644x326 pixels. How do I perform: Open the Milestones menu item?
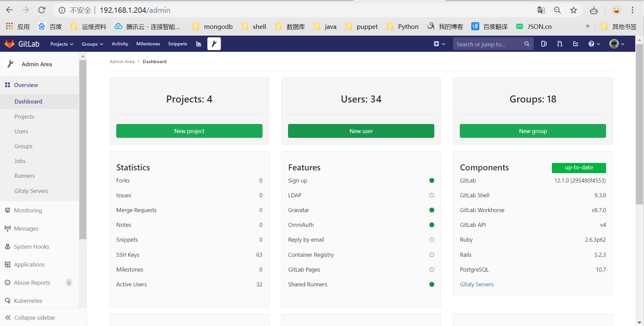pyautogui.click(x=148, y=44)
